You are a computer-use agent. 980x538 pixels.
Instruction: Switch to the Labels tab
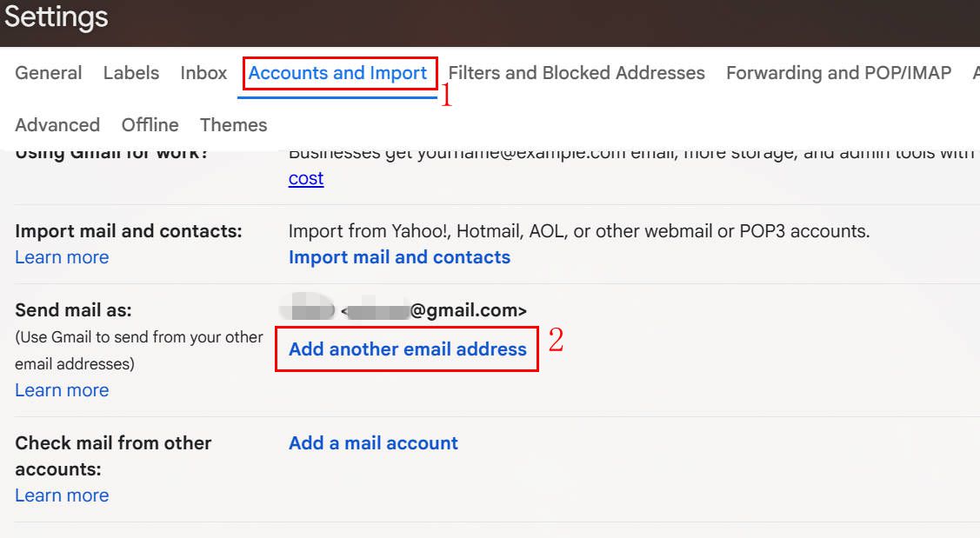click(x=131, y=73)
